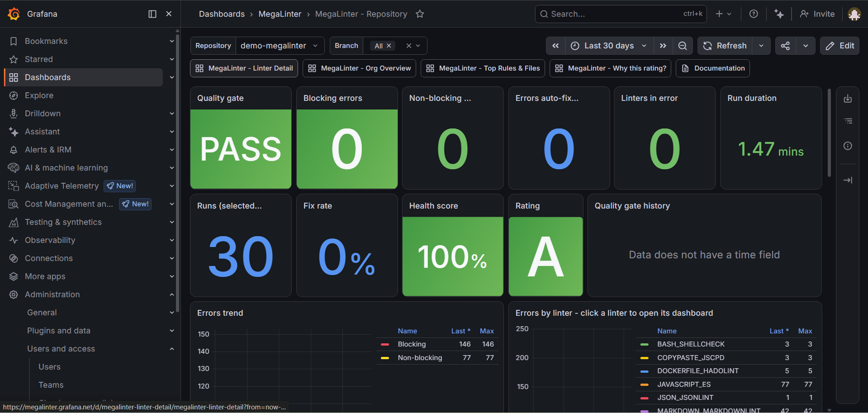Go to Dashboards breadcrumb

coord(222,14)
